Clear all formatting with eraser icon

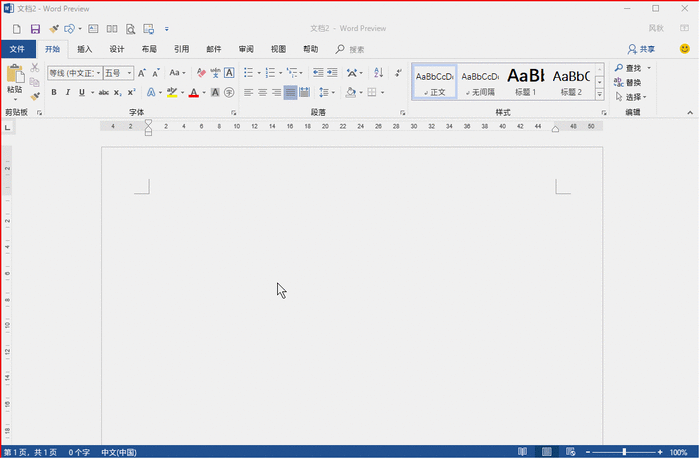coord(201,73)
